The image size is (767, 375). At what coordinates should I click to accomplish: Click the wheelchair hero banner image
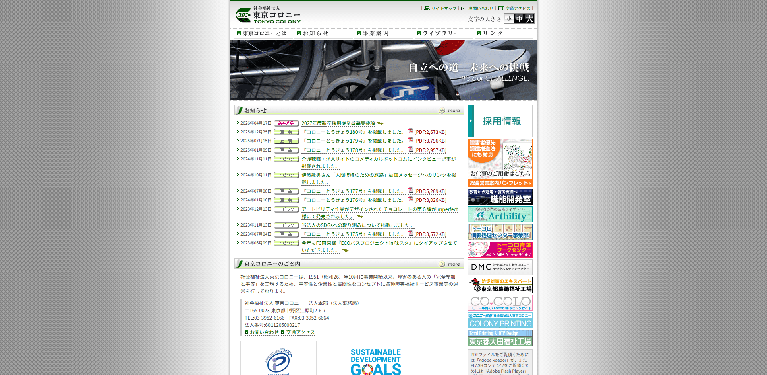click(384, 70)
